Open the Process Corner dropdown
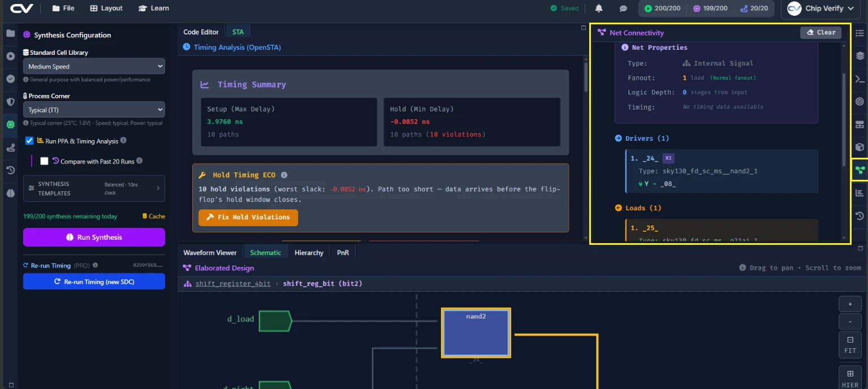Viewport: 868px width, 389px height. pos(94,110)
